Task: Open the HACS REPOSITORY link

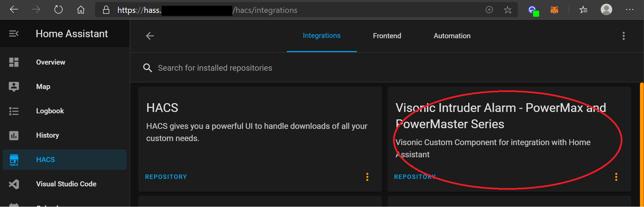Action: coord(166,177)
